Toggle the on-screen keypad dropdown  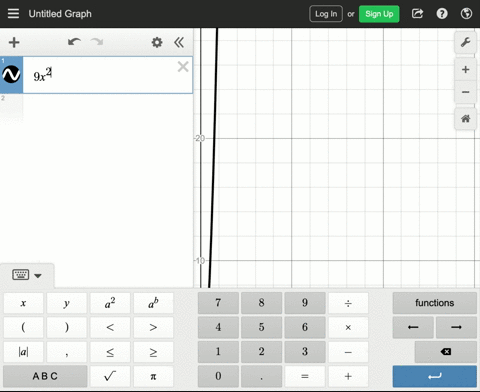[x=27, y=275]
